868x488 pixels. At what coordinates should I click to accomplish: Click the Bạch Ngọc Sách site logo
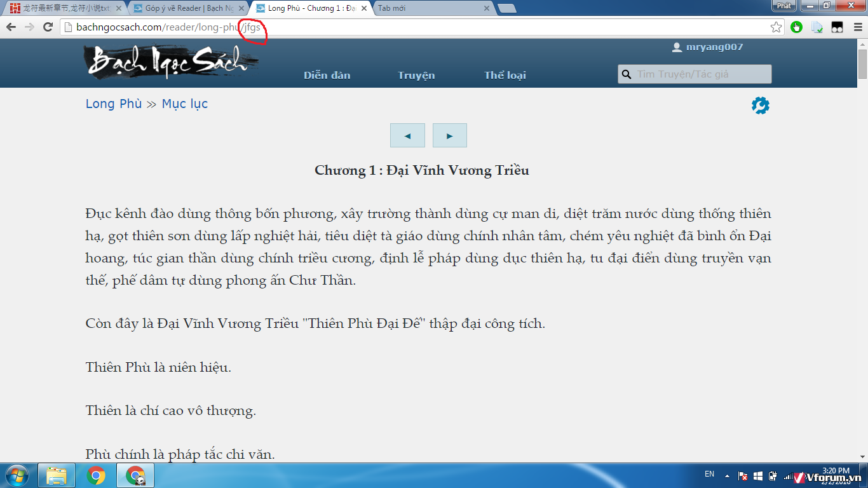point(170,62)
